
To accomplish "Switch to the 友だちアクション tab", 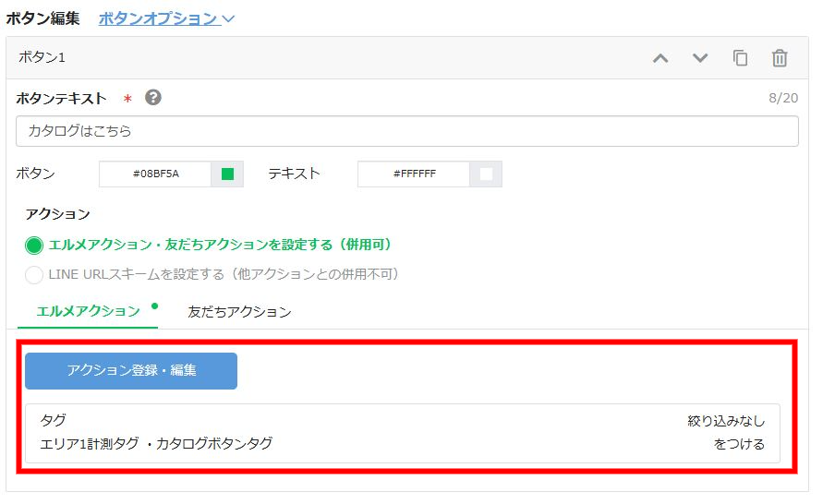I will tap(239, 312).
